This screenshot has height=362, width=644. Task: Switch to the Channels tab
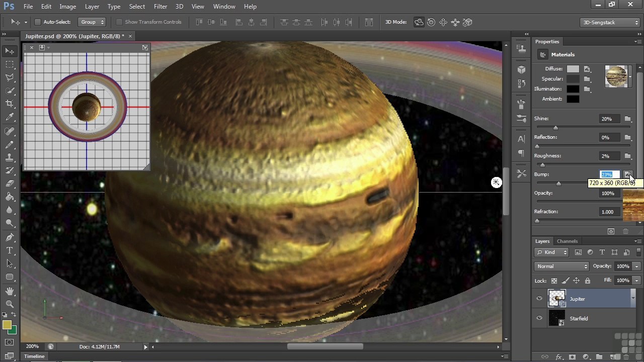click(567, 241)
